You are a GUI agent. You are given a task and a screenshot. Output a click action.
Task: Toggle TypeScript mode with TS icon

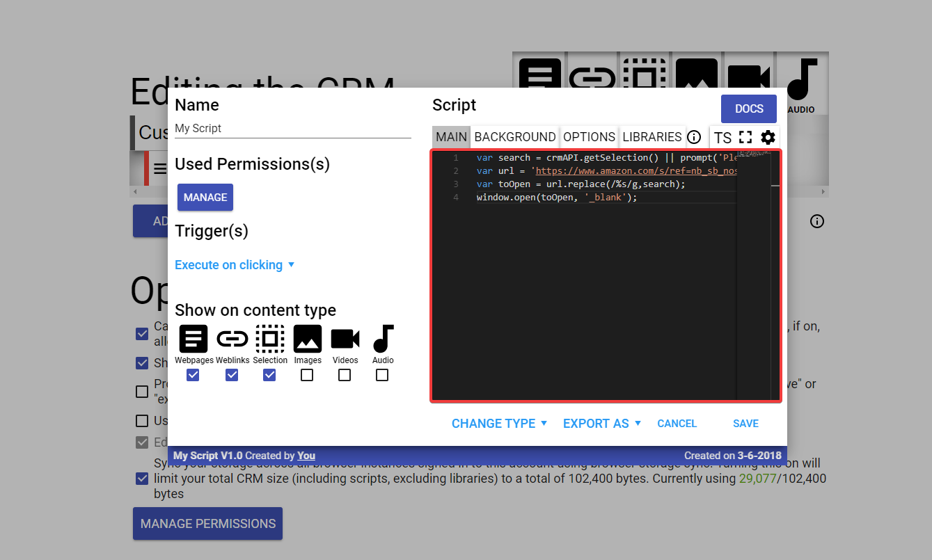(x=722, y=138)
